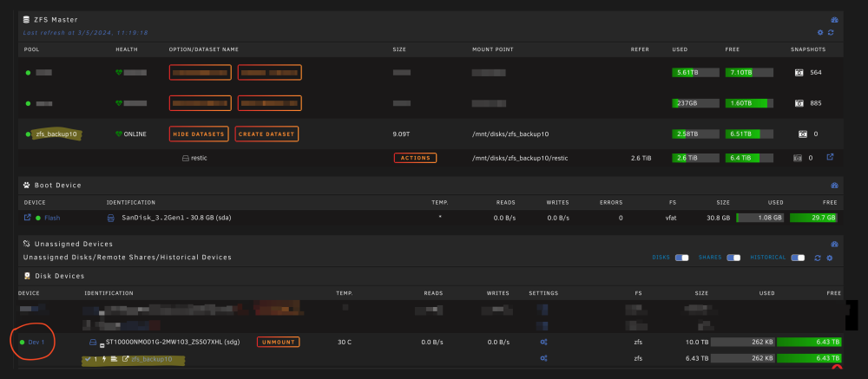Click /mnt/disks/zfs_backup10/restic mount point text
The image size is (868, 379).
click(x=520, y=158)
